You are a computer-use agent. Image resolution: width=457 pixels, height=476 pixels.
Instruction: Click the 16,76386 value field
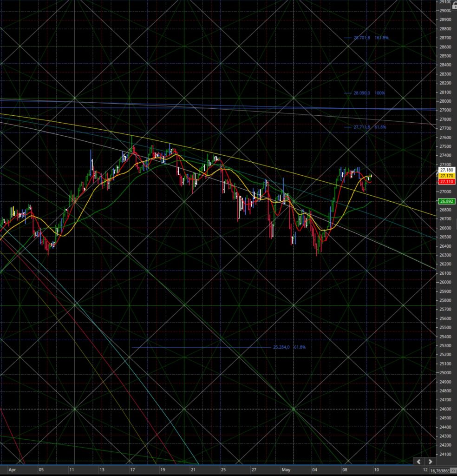click(x=439, y=470)
